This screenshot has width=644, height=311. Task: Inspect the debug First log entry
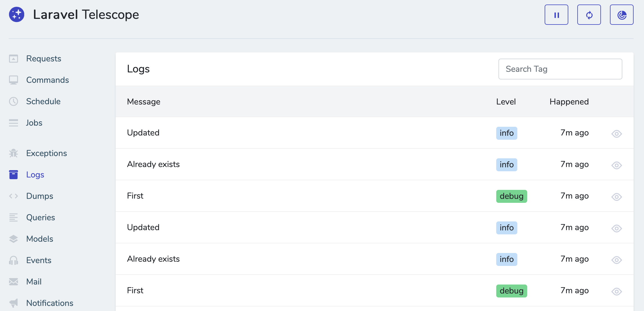616,197
